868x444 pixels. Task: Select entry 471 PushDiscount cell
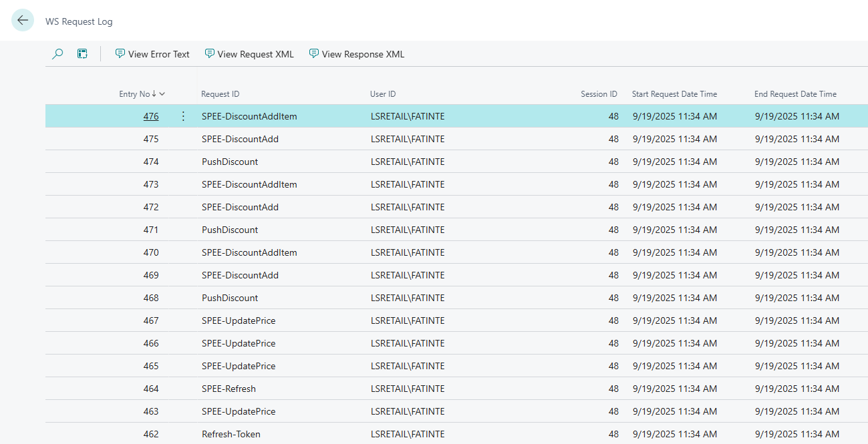[230, 230]
